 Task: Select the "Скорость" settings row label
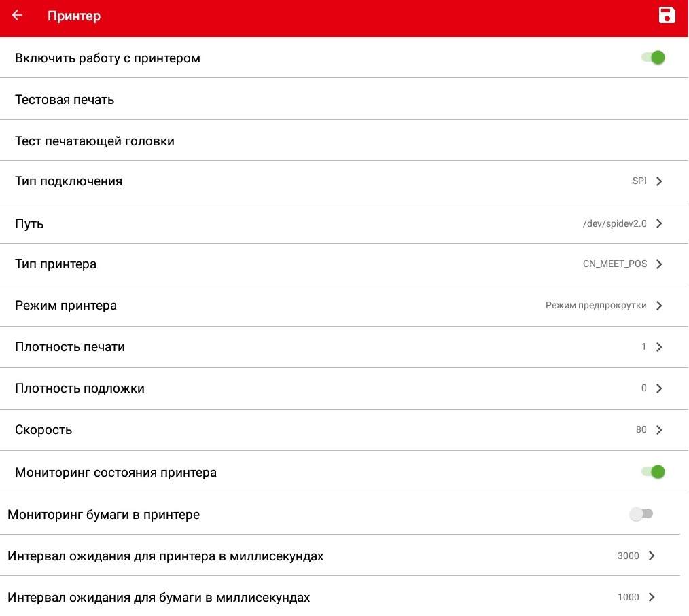[43, 430]
